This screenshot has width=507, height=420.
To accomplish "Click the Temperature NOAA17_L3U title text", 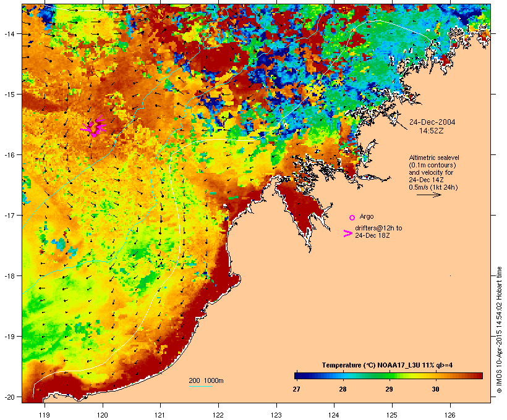I will coord(387,365).
